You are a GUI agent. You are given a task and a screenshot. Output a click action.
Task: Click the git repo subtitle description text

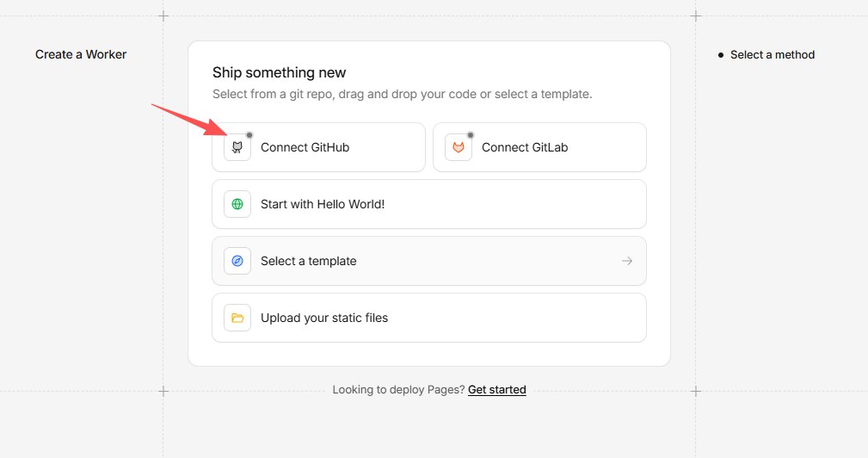[x=402, y=94]
